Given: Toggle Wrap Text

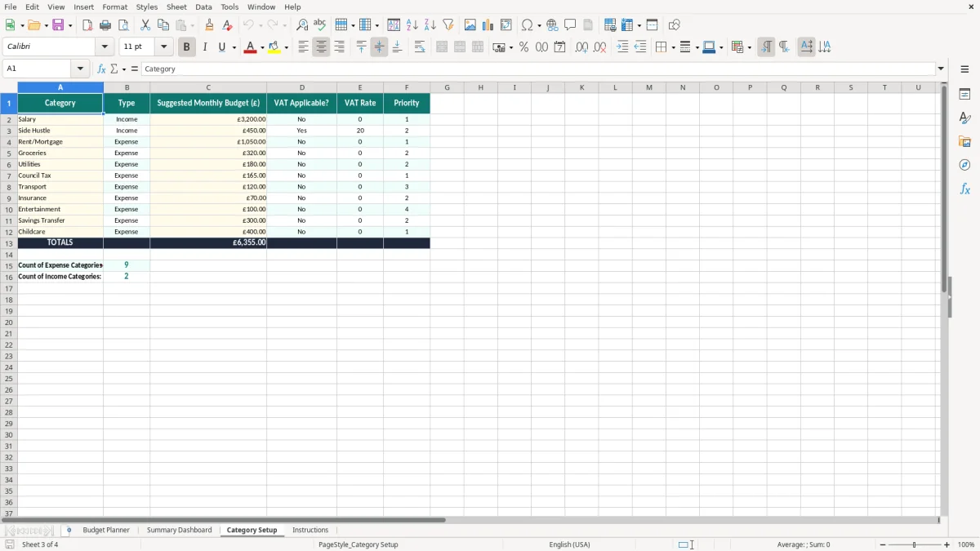Looking at the screenshot, I should click(x=420, y=47).
